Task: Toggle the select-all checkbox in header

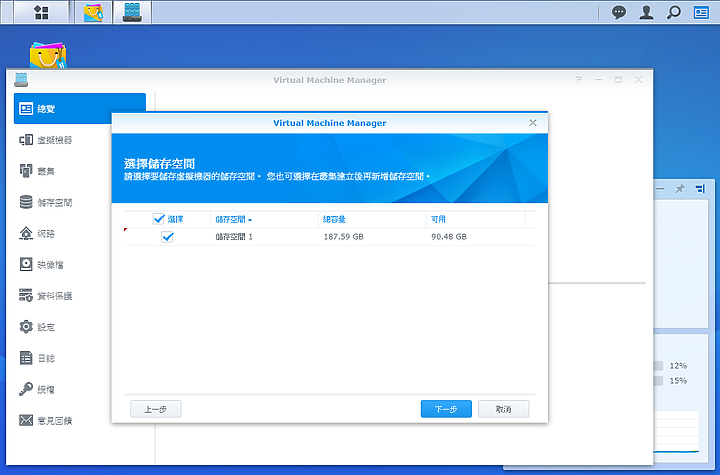Action: tap(158, 219)
